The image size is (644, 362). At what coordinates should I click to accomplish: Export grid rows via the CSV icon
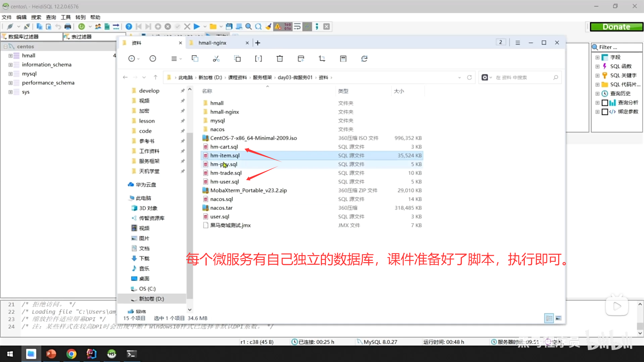[x=107, y=26]
